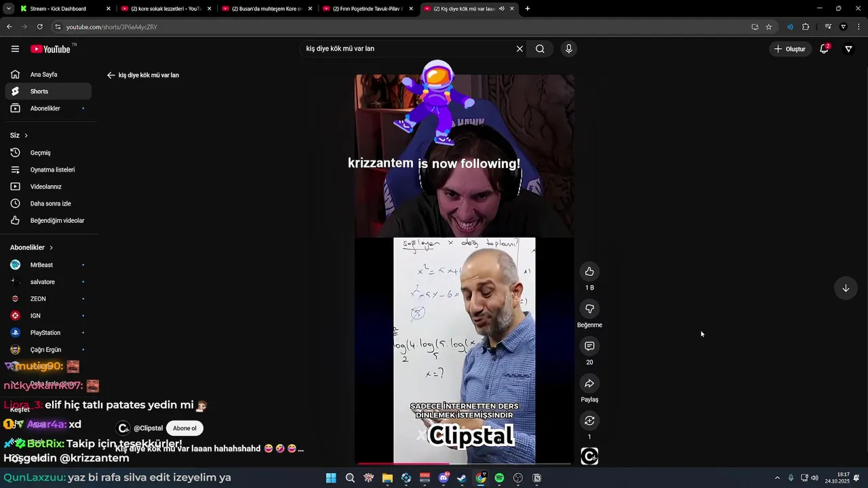The width and height of the screenshot is (868, 488).
Task: Bookmark this page with star icon
Action: click(769, 26)
